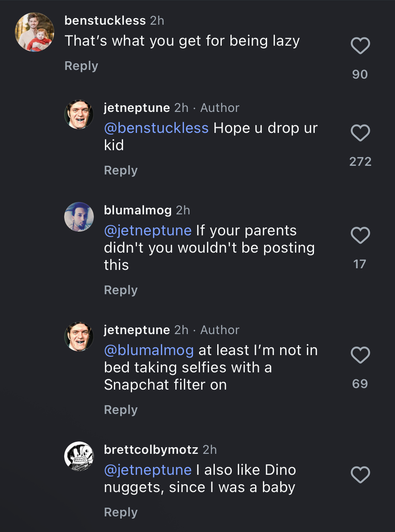
Task: Open the @benstuckless mention link
Action: click(156, 128)
